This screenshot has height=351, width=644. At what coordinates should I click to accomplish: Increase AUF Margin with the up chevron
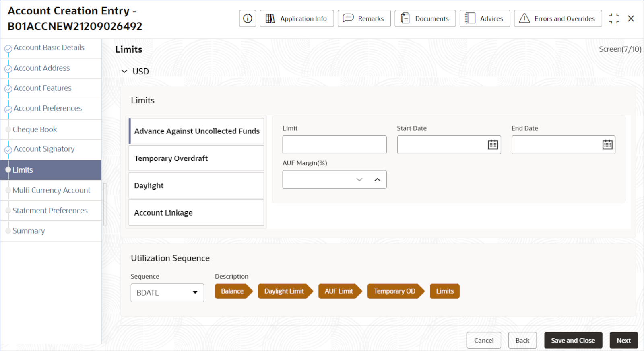[377, 180]
